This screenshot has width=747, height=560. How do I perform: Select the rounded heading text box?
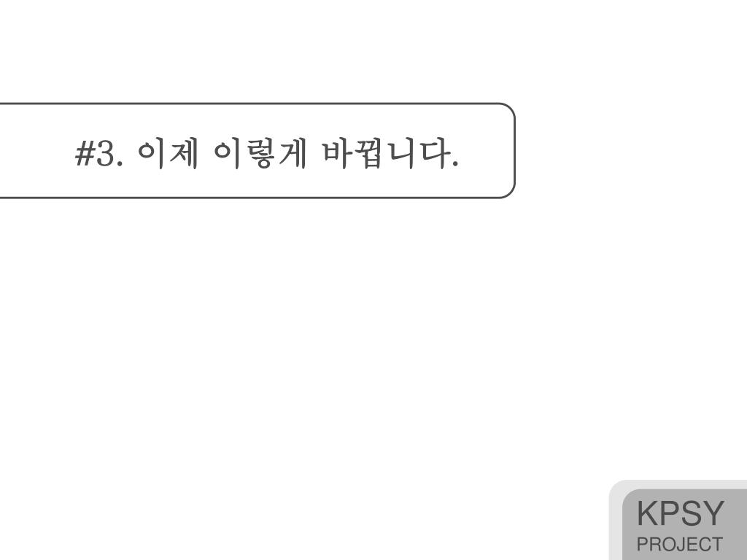tap(258, 150)
